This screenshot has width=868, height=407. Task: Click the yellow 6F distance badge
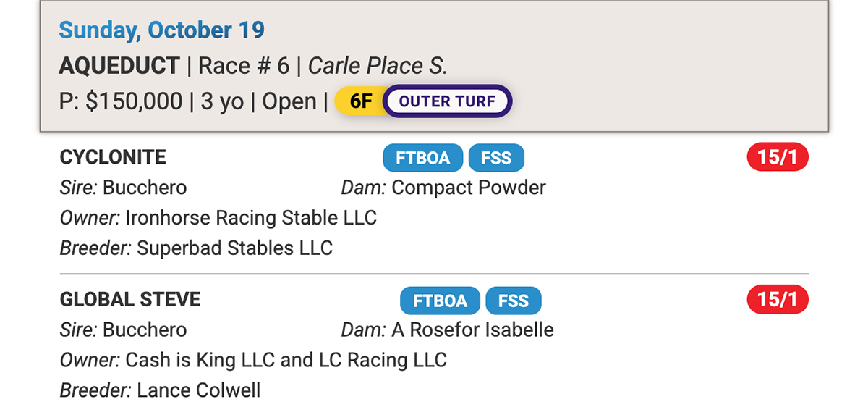(359, 101)
